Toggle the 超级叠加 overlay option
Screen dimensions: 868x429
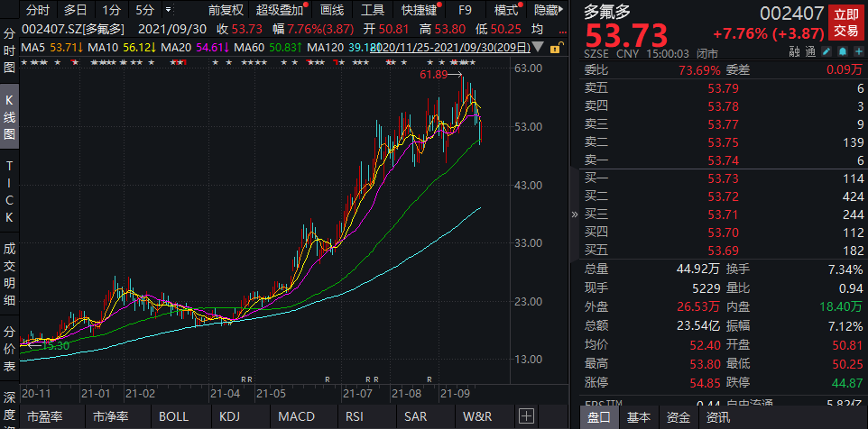[279, 11]
